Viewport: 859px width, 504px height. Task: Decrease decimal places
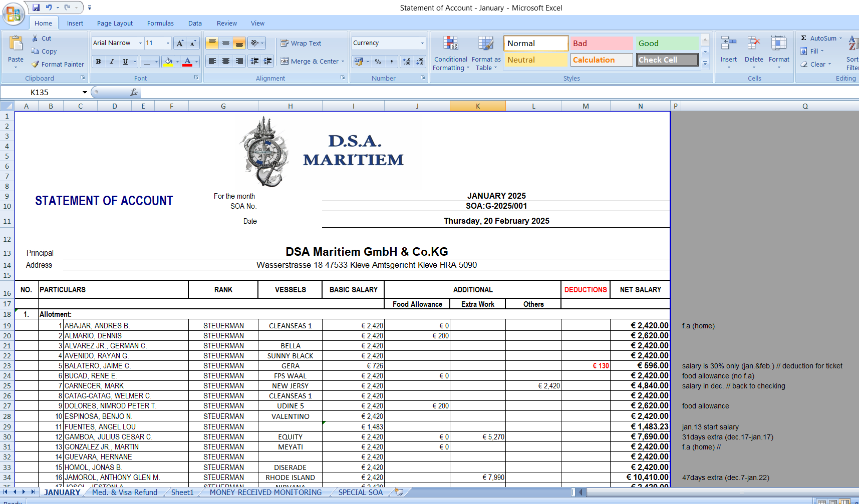[420, 62]
